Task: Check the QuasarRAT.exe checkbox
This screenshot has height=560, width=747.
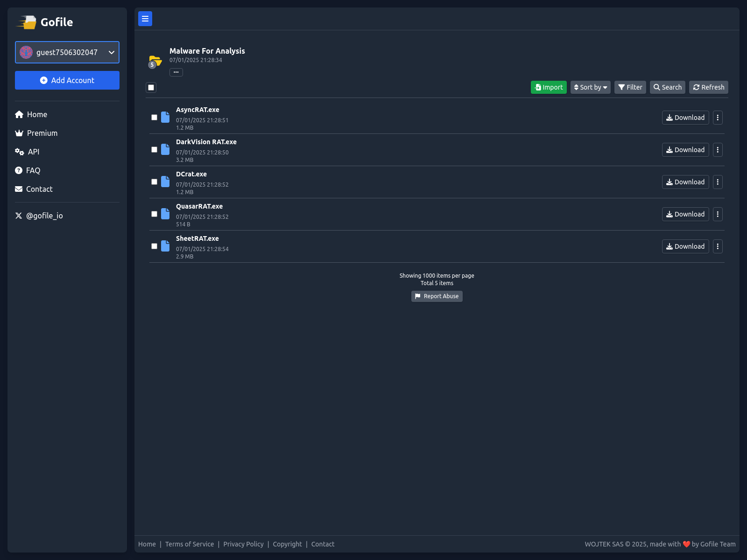Action: coord(154,214)
